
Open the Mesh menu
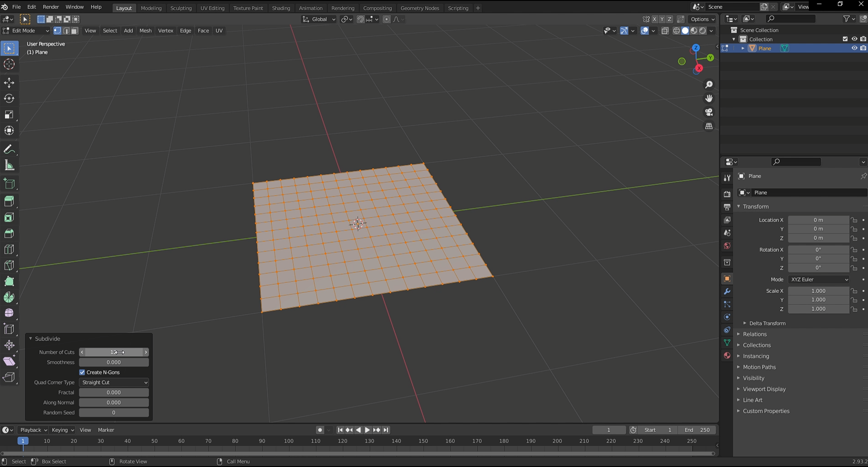(145, 31)
